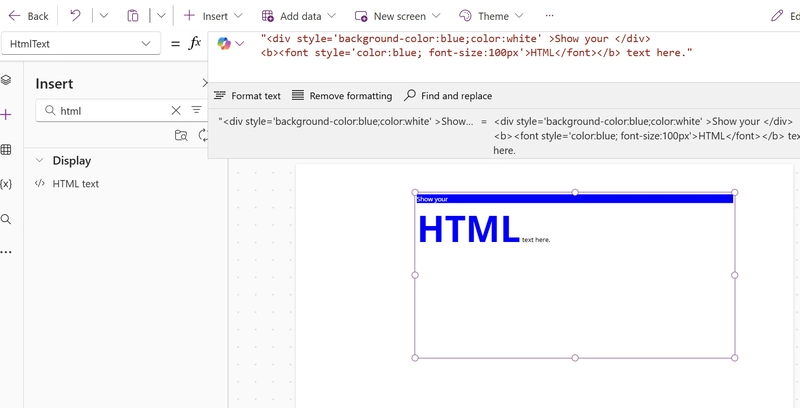Click the bottom middle resize handle
The width and height of the screenshot is (800, 408).
pyautogui.click(x=575, y=358)
